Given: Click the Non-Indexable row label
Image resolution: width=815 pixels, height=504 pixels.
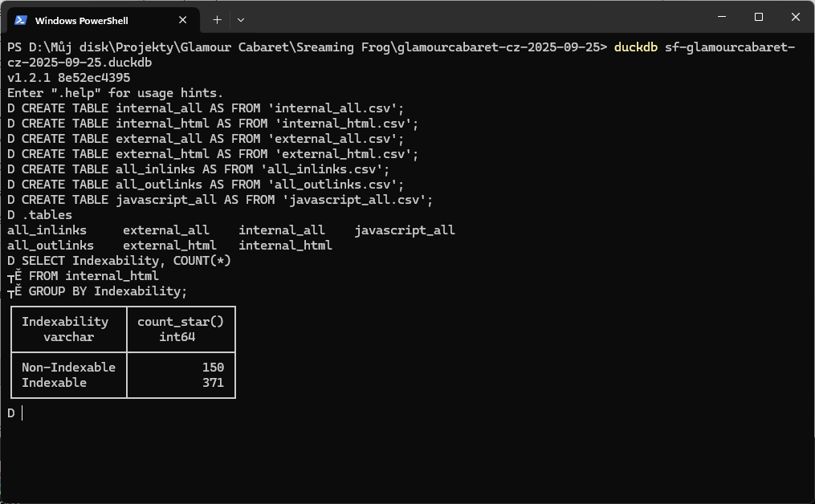Looking at the screenshot, I should click(x=68, y=368).
